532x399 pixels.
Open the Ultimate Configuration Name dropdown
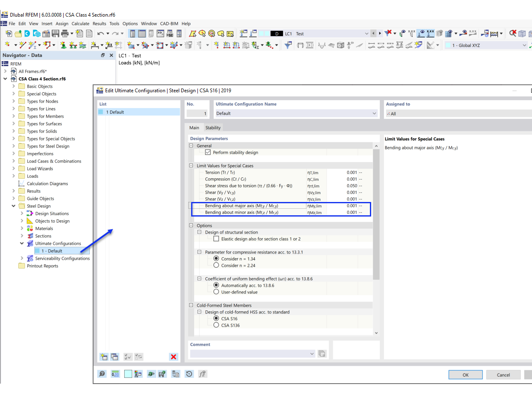373,113
